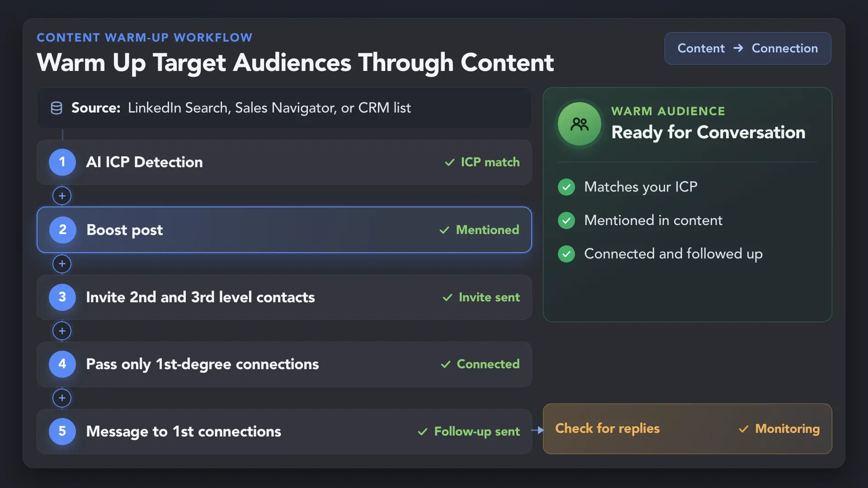This screenshot has height=488, width=868.
Task: Click the checkmark next to Invite sent
Action: pos(448,297)
